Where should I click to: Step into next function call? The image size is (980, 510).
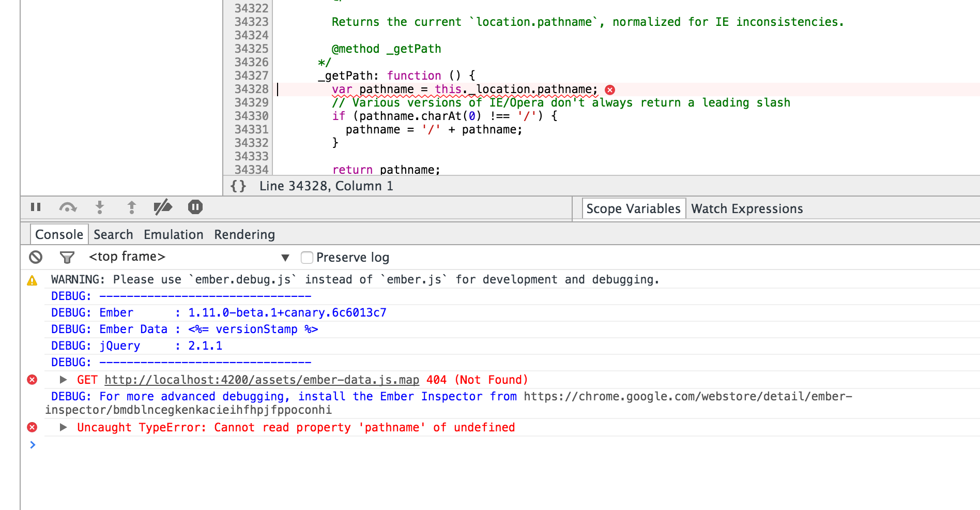100,207
